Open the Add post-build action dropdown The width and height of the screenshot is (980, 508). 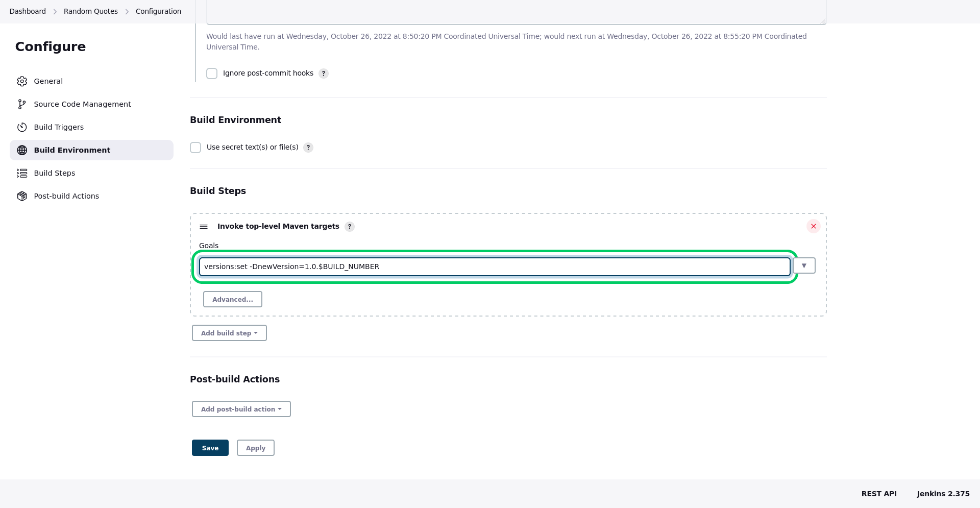[x=241, y=409]
